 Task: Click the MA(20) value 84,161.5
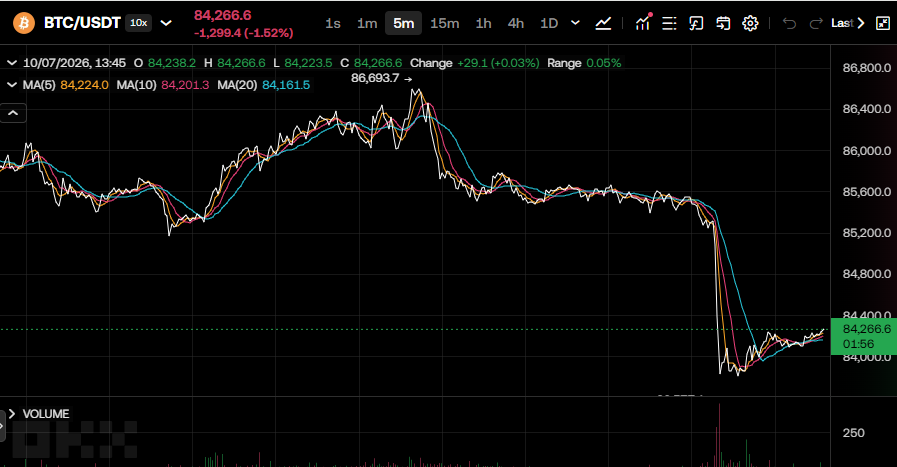(x=286, y=85)
